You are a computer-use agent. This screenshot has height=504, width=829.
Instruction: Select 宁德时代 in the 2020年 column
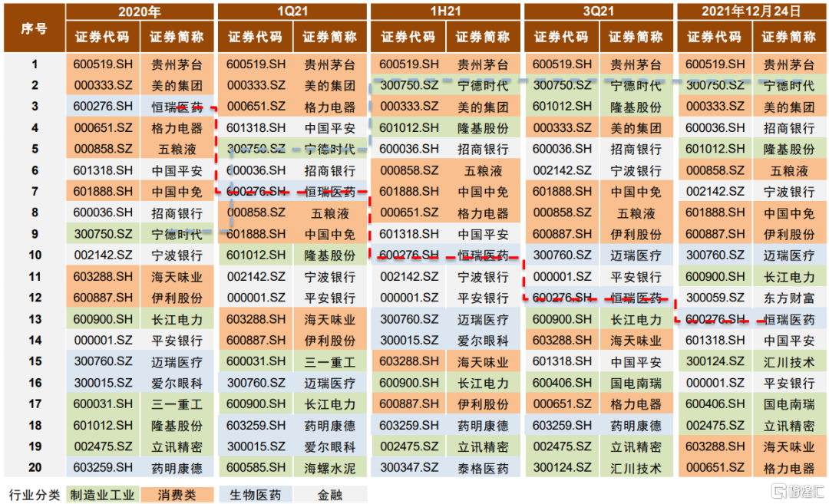click(177, 234)
